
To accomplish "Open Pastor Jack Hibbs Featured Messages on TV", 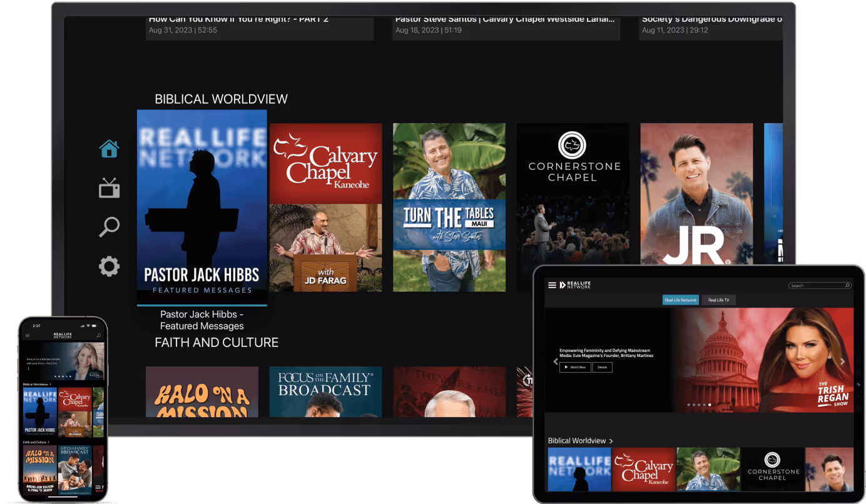I will pyautogui.click(x=202, y=208).
